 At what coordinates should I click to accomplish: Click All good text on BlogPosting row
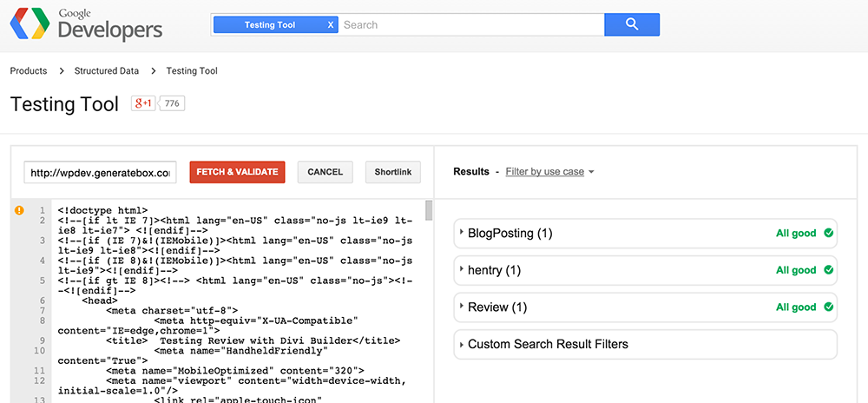click(796, 234)
